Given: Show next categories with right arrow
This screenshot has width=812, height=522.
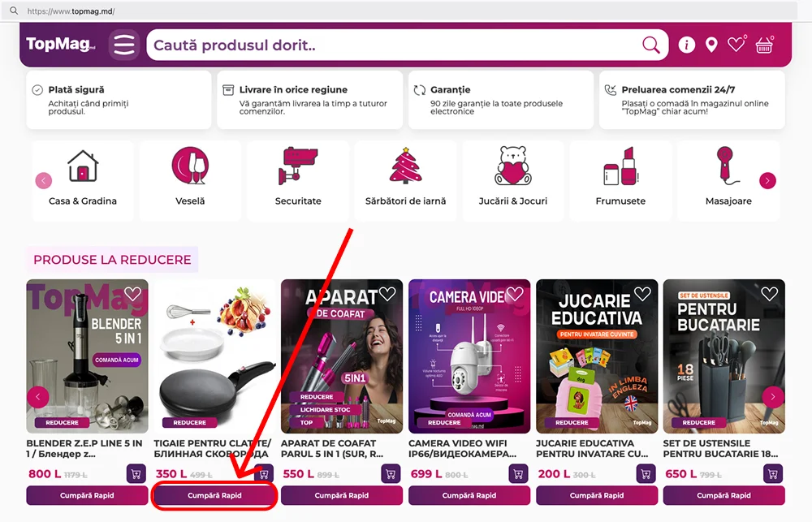Looking at the screenshot, I should [x=767, y=181].
